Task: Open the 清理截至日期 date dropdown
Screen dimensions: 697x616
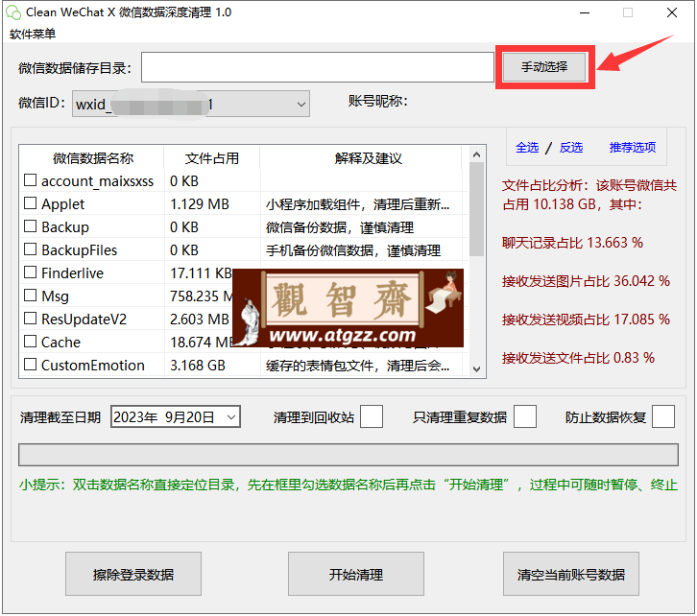Action: tap(231, 417)
